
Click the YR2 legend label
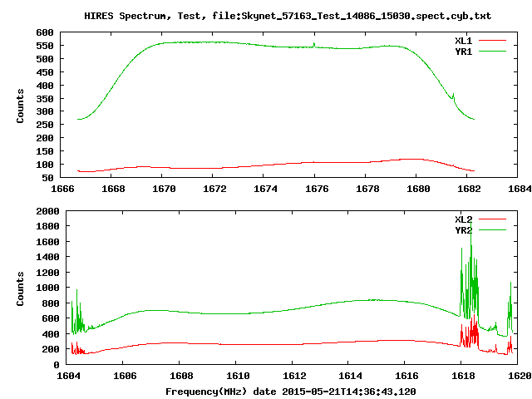464,230
